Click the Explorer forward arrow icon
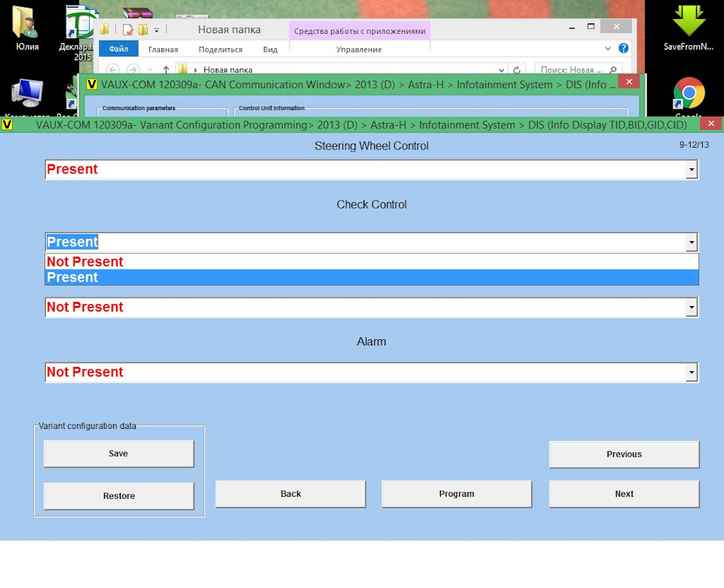724x588 pixels. pyautogui.click(x=133, y=69)
